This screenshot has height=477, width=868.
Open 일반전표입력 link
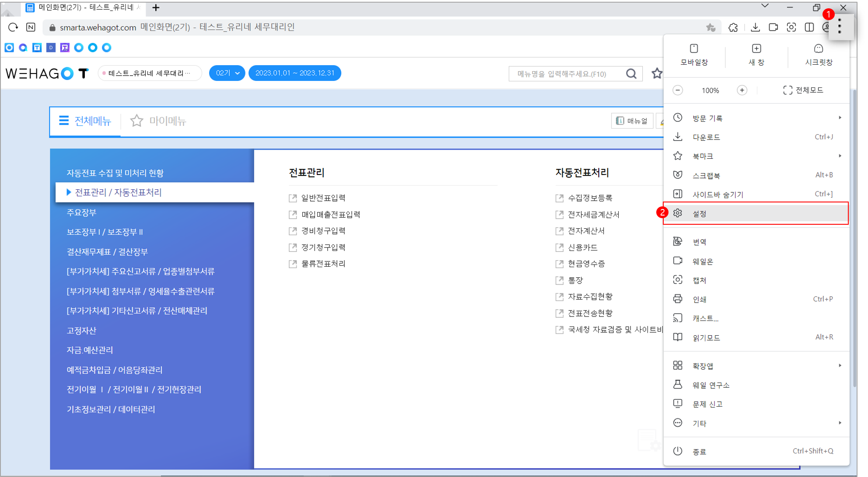tap(323, 198)
